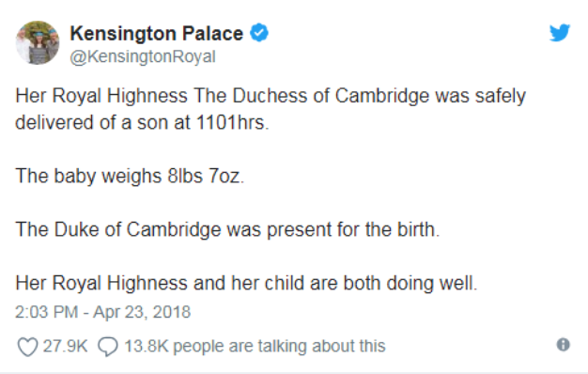
Task: Click the sentence 'The baby weighs 8lbs 7oz.'
Action: tap(130, 176)
